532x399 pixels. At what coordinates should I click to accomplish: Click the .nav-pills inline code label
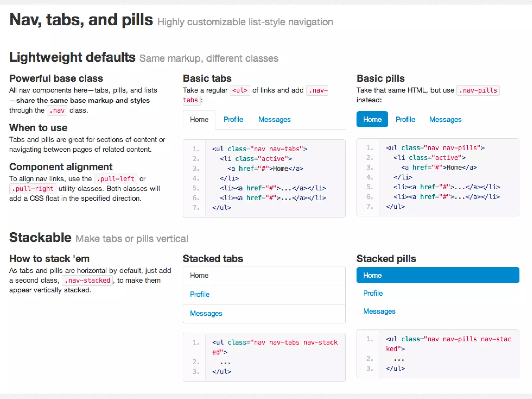(478, 90)
